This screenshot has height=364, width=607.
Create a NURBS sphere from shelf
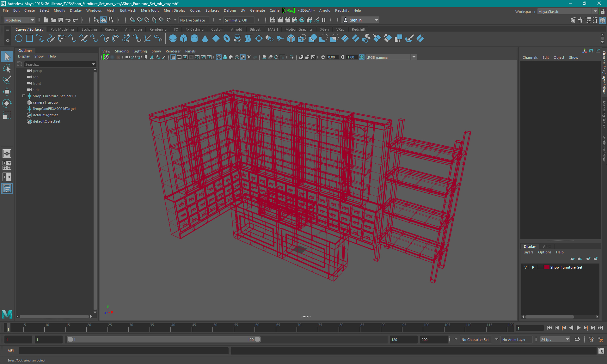pyautogui.click(x=173, y=39)
